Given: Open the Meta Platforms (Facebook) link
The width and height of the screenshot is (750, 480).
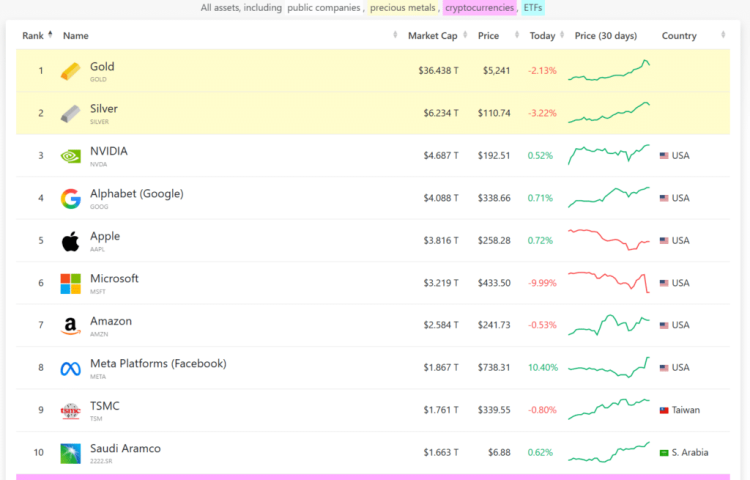Looking at the screenshot, I should 158,364.
